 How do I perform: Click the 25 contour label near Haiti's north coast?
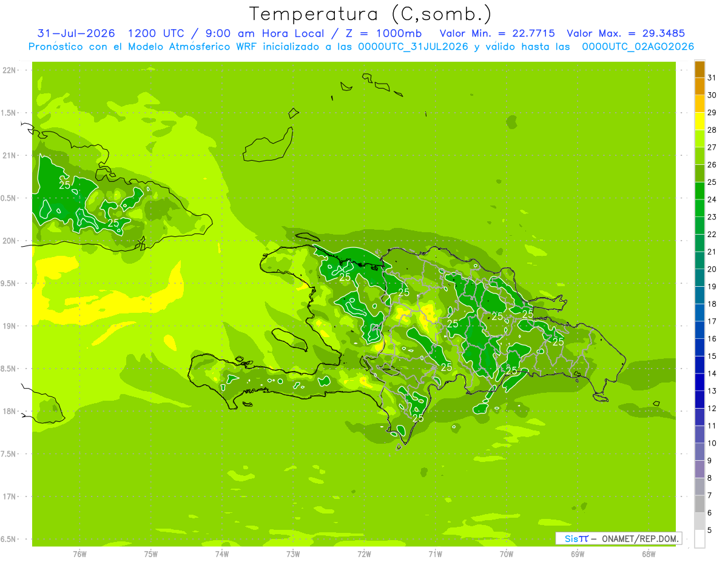tap(345, 277)
